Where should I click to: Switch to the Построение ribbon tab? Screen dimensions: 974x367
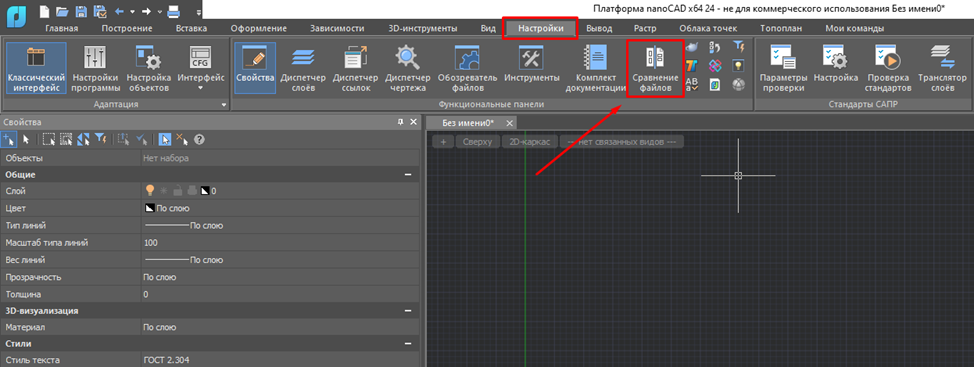tap(127, 29)
